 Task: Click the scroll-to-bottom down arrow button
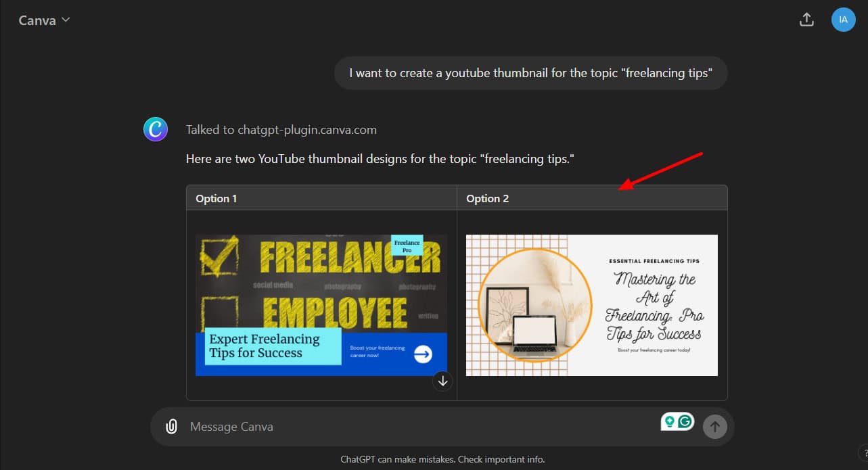[x=442, y=381]
